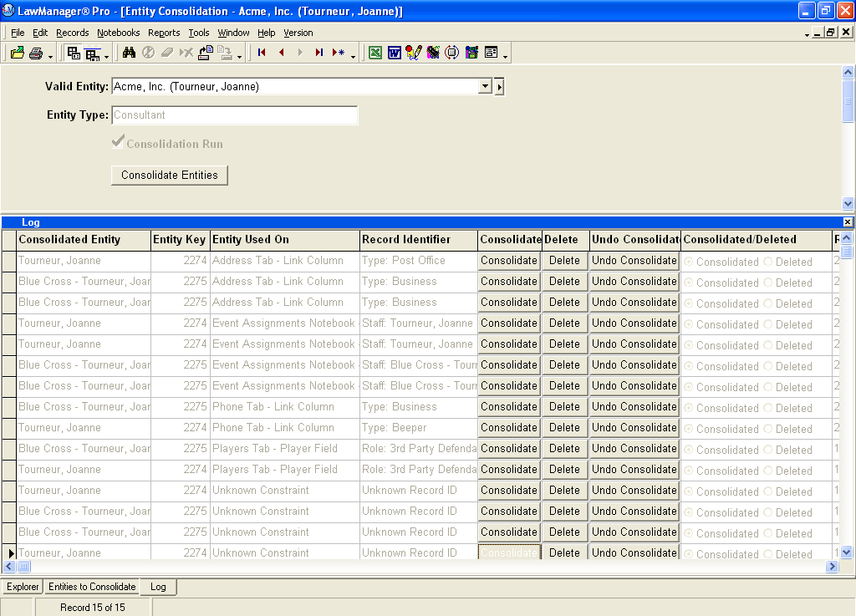Select Consolidated radio in the Beeper row
This screenshot has height=616, width=856.
(689, 429)
